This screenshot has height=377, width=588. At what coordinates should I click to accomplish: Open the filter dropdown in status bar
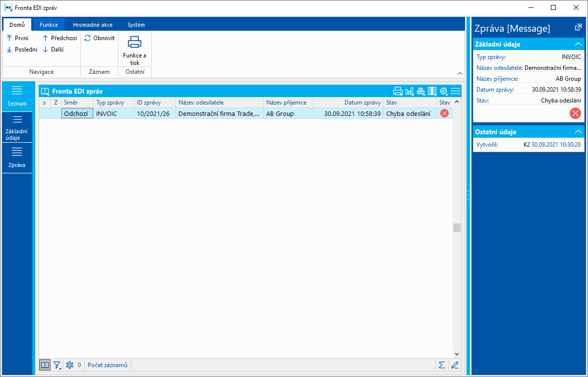(58, 365)
